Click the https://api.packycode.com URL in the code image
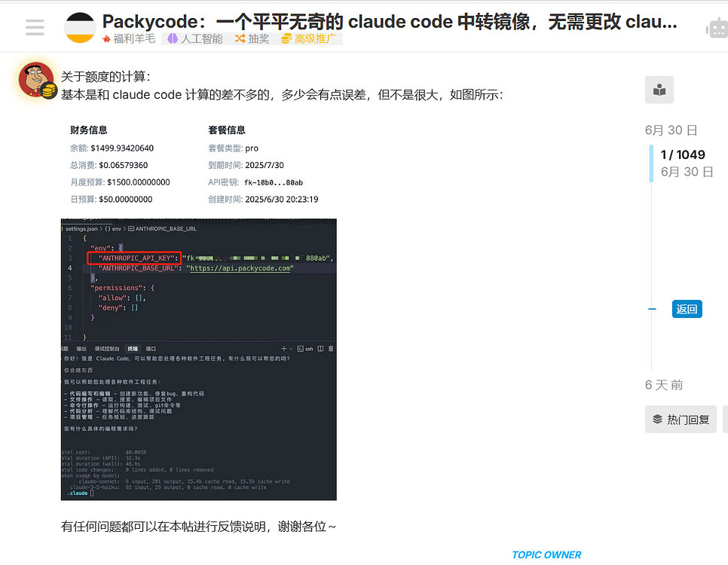The image size is (728, 565). [240, 268]
